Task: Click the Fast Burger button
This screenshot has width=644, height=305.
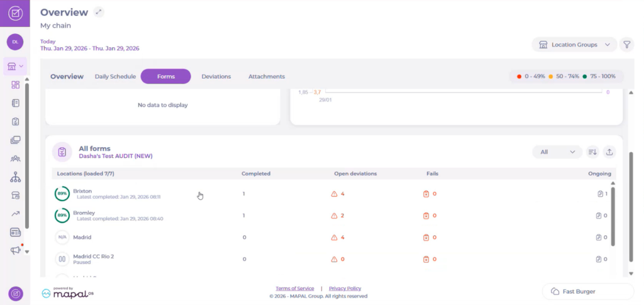Action: point(587,291)
